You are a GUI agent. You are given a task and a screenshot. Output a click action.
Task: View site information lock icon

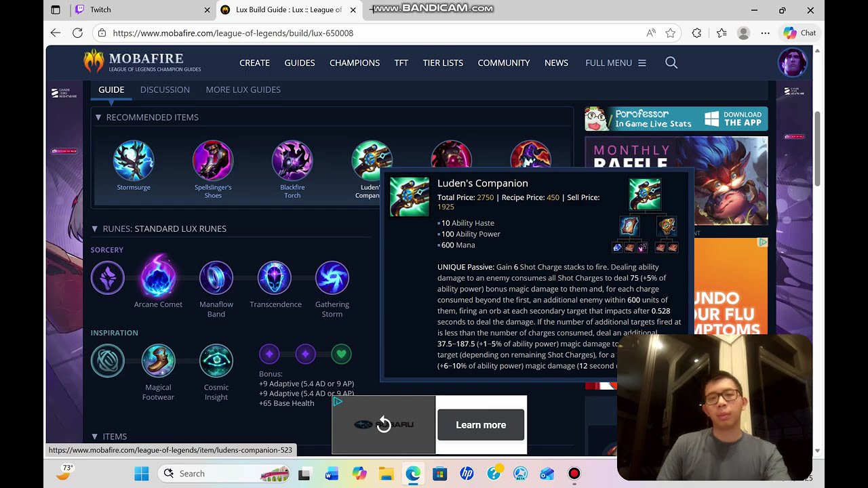[x=102, y=33]
